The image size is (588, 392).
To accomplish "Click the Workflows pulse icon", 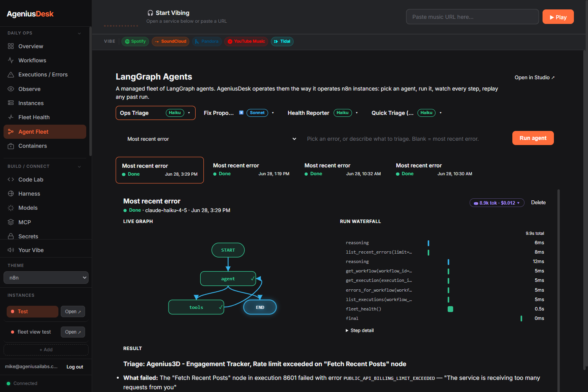I will coord(11,60).
